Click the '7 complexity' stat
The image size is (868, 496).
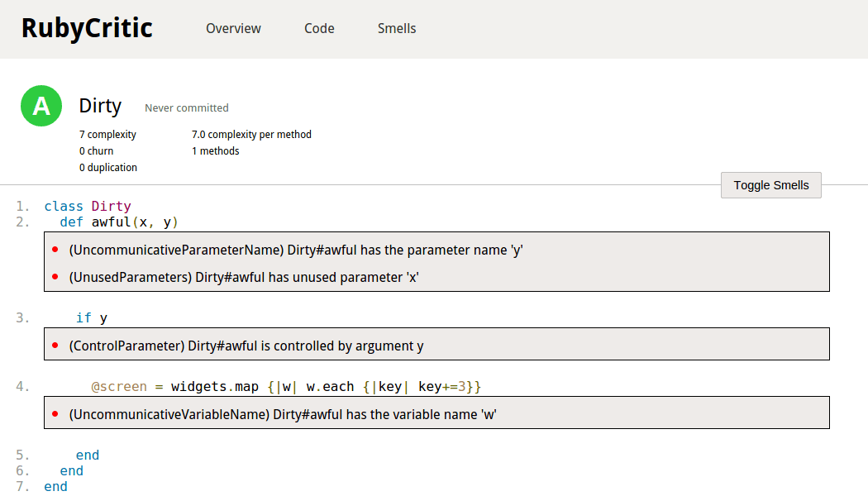click(107, 135)
